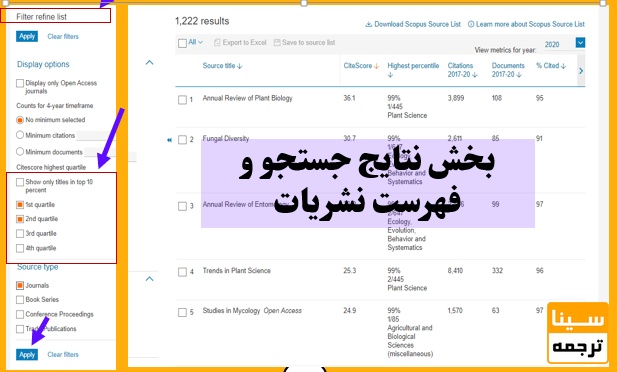Click Export to Excel
Viewport: 617px width, 372px height.
[x=240, y=43]
